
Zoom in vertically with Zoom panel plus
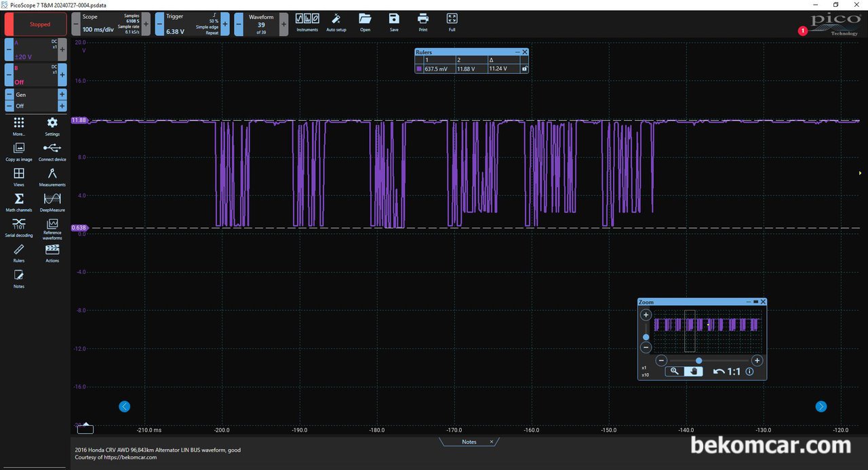pos(646,315)
